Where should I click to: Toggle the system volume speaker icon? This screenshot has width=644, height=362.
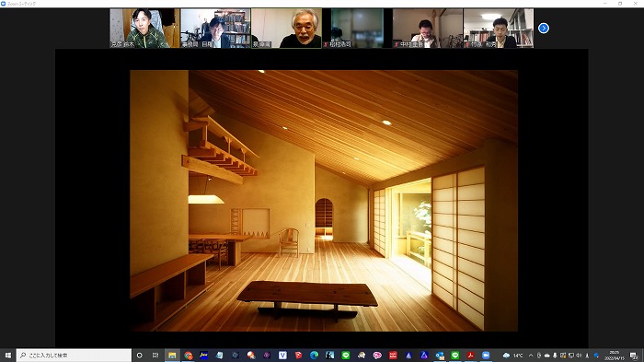pyautogui.click(x=579, y=355)
